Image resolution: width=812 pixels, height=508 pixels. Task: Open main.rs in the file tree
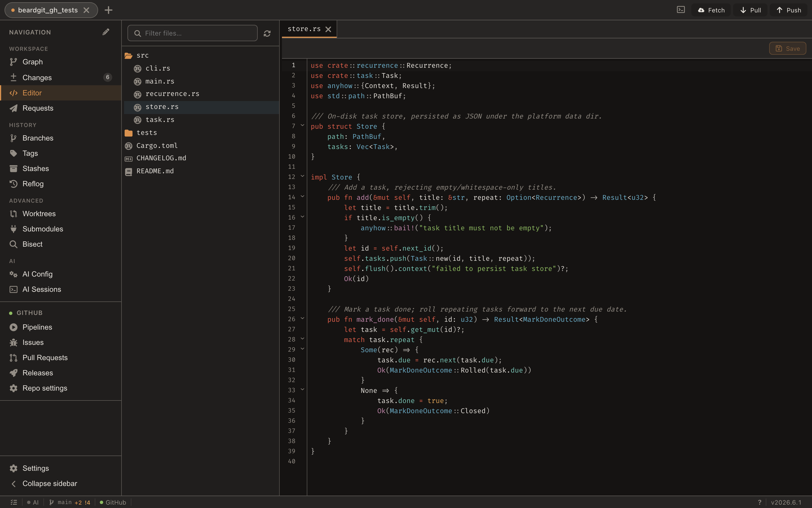(201, 81)
